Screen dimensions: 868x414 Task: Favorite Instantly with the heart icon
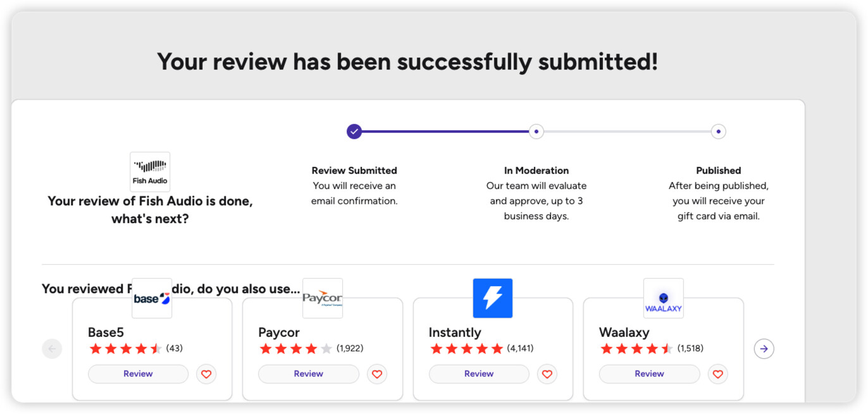(x=547, y=374)
